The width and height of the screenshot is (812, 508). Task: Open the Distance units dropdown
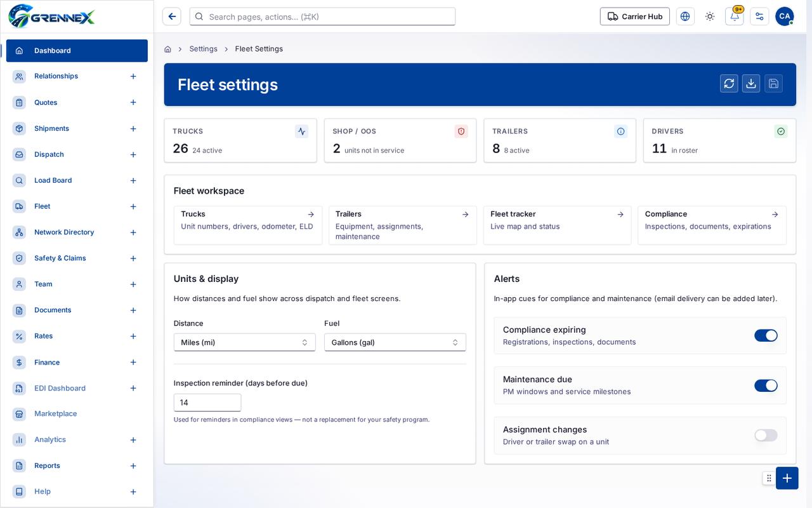click(x=244, y=342)
